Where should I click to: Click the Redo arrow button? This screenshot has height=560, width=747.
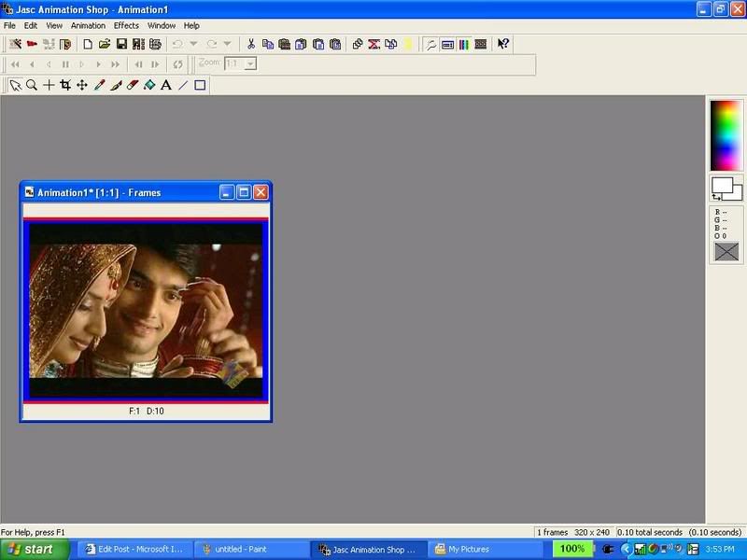tap(212, 44)
